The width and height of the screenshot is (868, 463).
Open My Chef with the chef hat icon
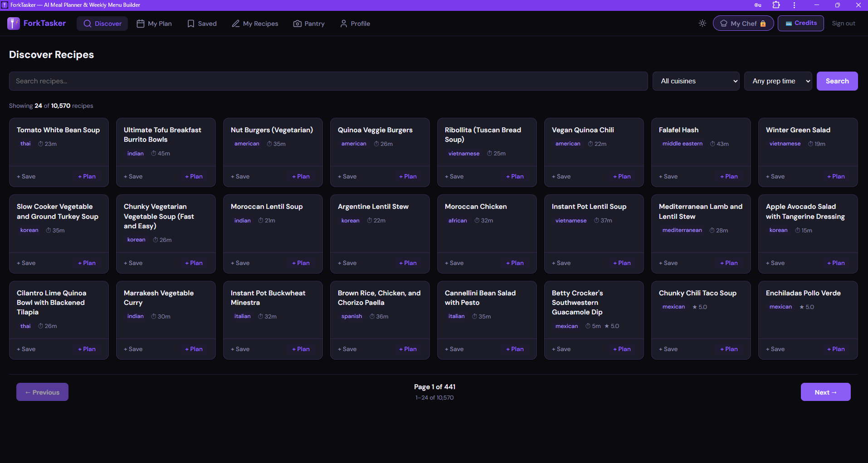tap(743, 24)
